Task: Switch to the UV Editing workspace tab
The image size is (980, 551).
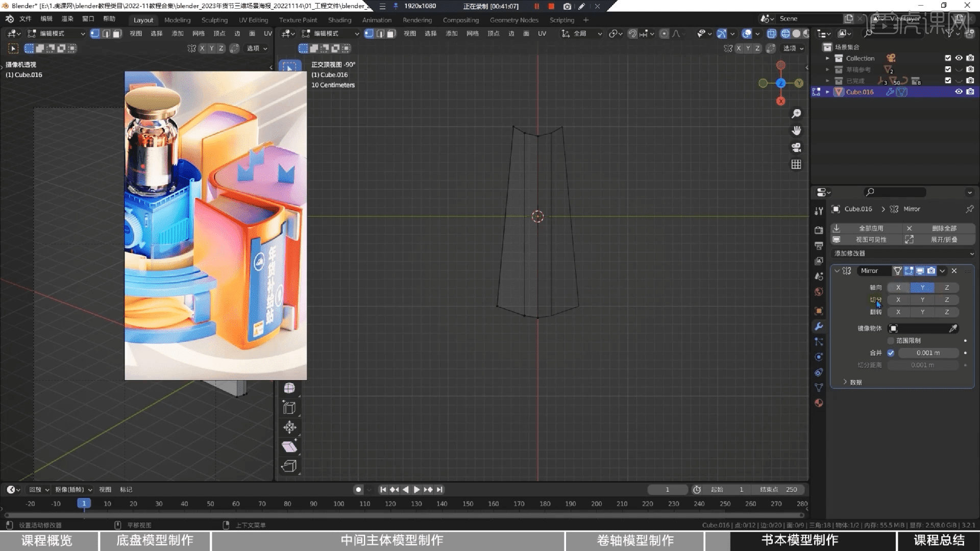Action: coord(253,20)
